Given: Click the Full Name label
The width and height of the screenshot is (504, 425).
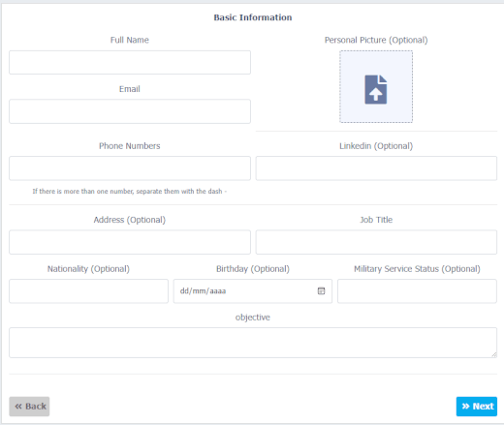Looking at the screenshot, I should click(130, 40).
